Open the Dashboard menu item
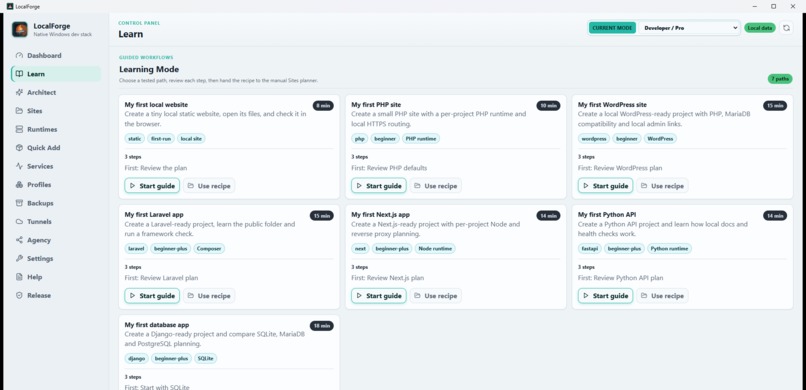Image resolution: width=806 pixels, height=390 pixels. [x=56, y=55]
